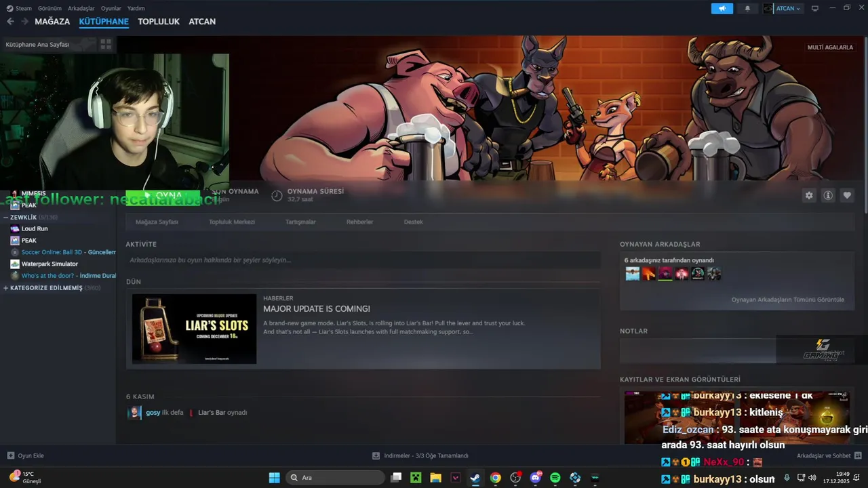
Task: Open the MAJOR UPDATE IS COMING! news headline
Action: tap(317, 309)
